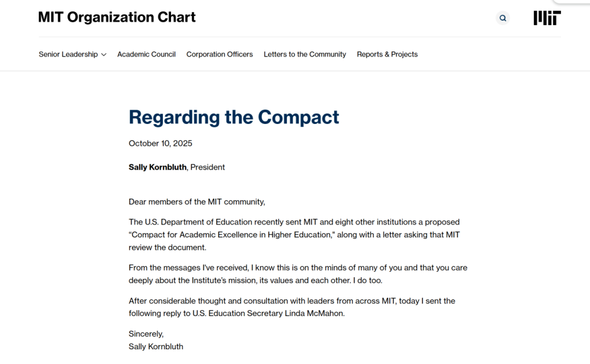Click the text mentioning Linda McMahon
The image size is (590, 364).
[x=292, y=307]
